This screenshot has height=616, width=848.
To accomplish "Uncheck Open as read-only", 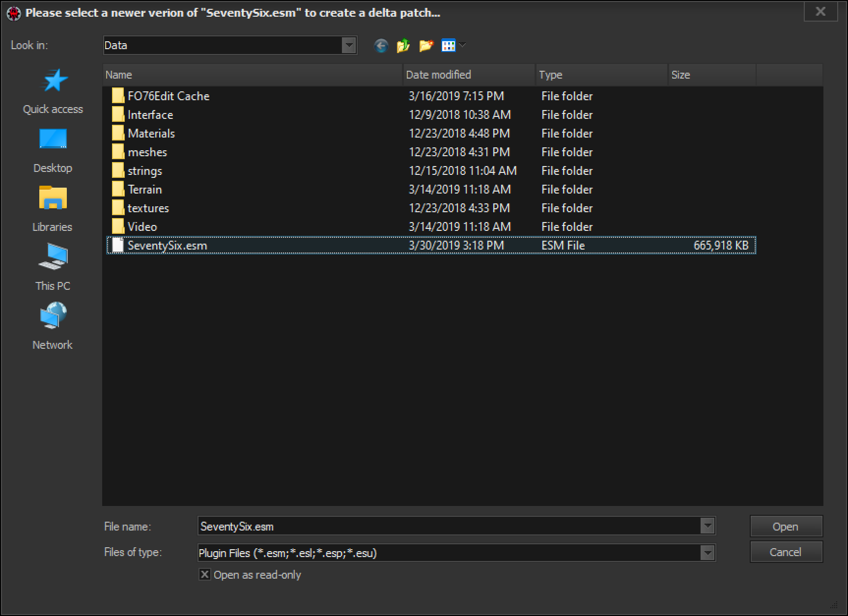I will 205,574.
